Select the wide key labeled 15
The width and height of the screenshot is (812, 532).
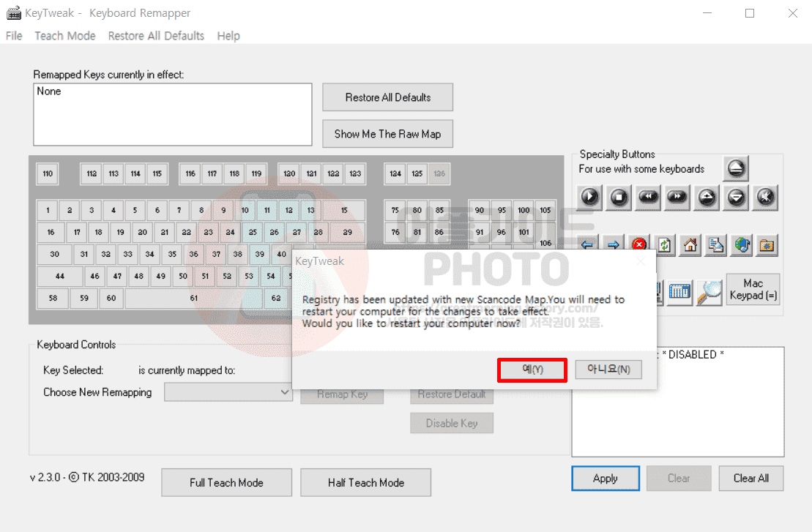(344, 210)
